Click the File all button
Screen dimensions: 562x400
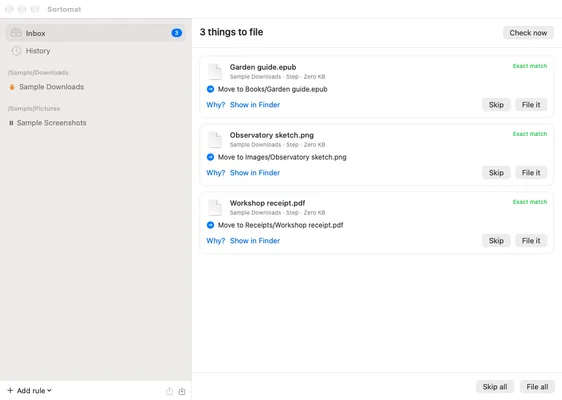[x=537, y=387]
